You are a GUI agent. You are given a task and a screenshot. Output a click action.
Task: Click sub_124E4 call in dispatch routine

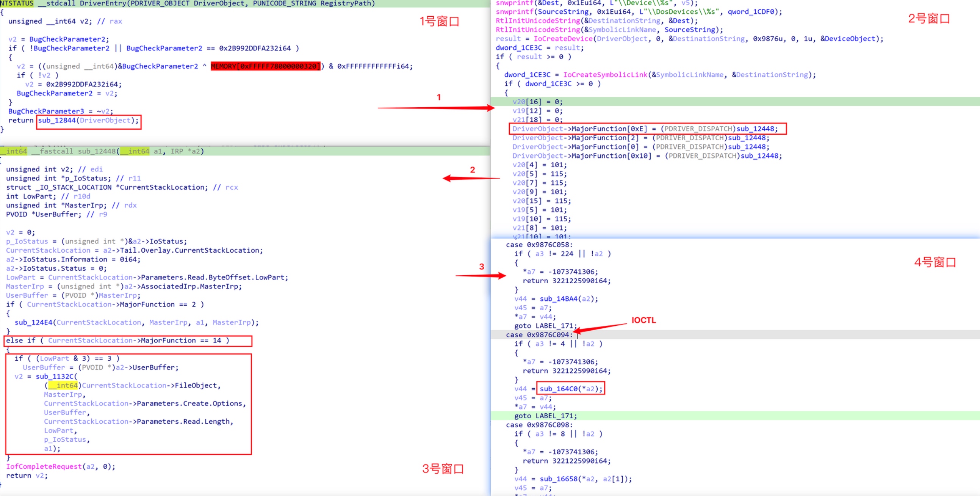click(x=33, y=322)
